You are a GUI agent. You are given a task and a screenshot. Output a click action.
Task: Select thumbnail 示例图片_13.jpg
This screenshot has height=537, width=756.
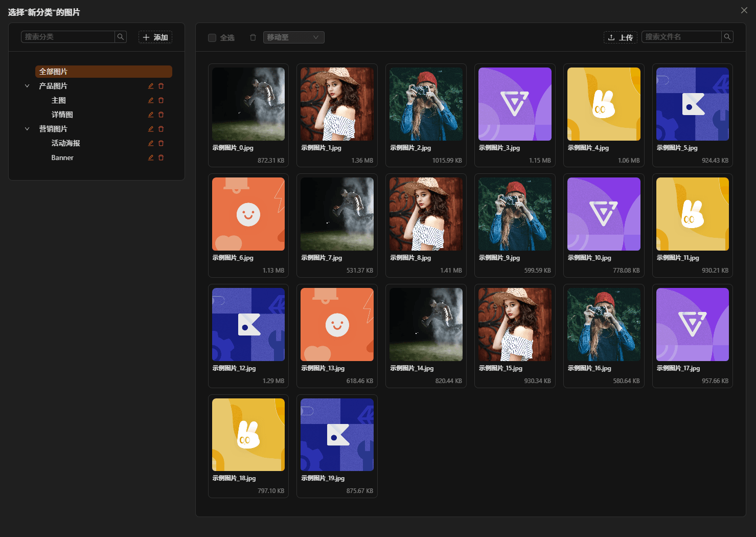coord(337,325)
